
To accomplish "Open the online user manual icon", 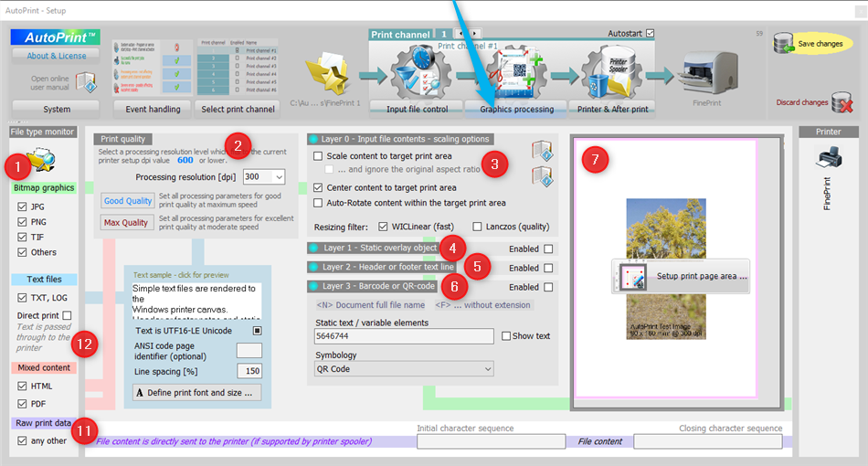I will [x=86, y=82].
